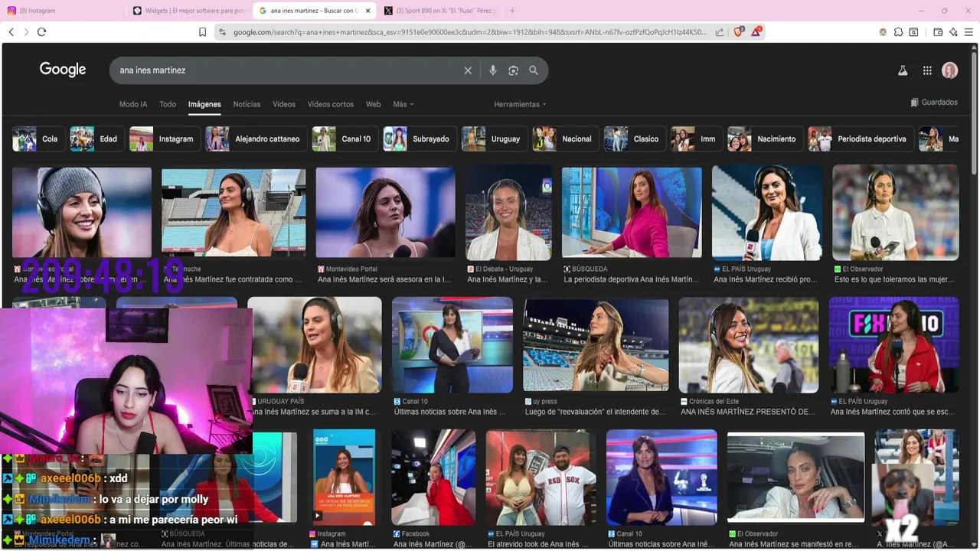980x551 pixels.
Task: Filter by the Subrayado chip
Action: click(x=419, y=139)
